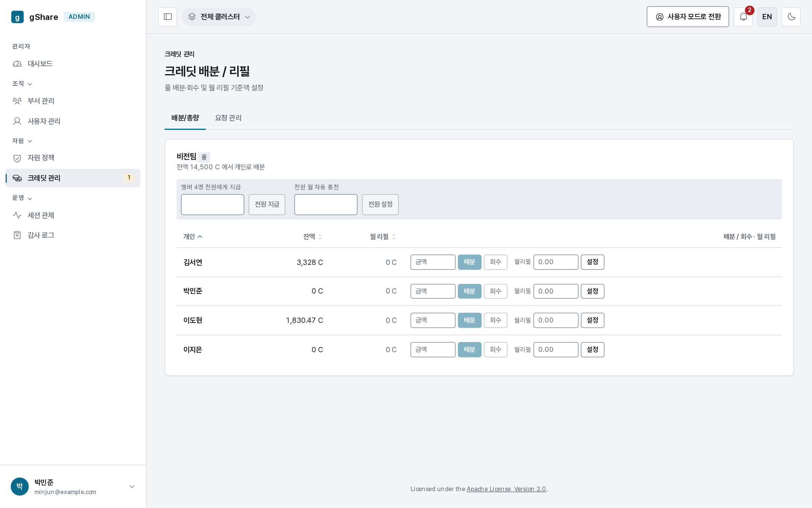Viewport: 812px width, 508px height.
Task: Sort table by 잔액 column
Action: 313,237
